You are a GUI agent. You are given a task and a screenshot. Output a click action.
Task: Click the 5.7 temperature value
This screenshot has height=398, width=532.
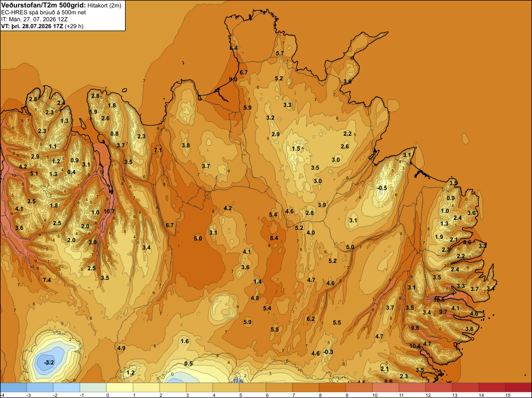280,53
